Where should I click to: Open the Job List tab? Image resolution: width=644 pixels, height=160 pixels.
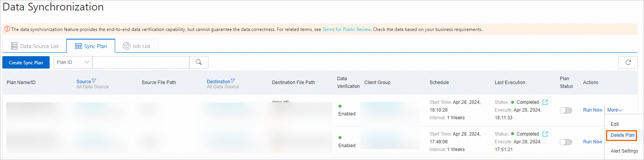coord(136,46)
